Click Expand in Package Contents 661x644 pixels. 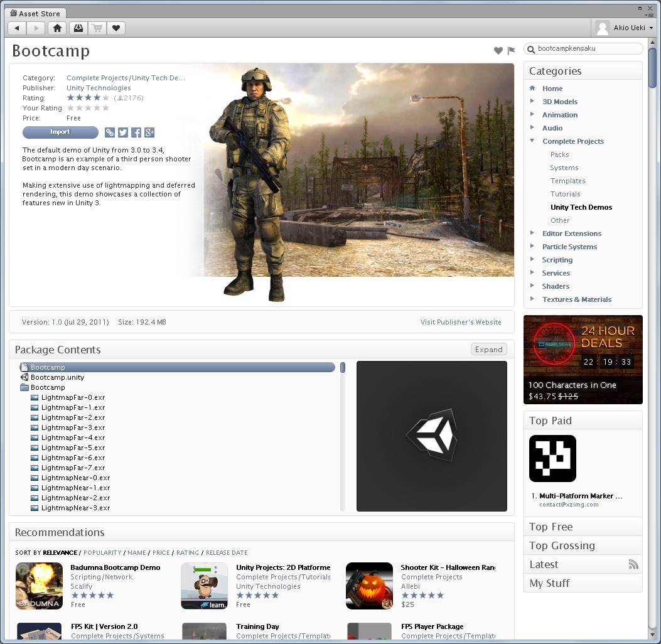[x=488, y=350]
